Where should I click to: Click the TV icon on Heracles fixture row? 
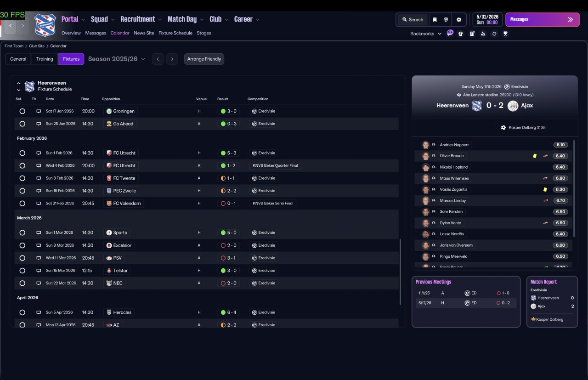click(39, 312)
